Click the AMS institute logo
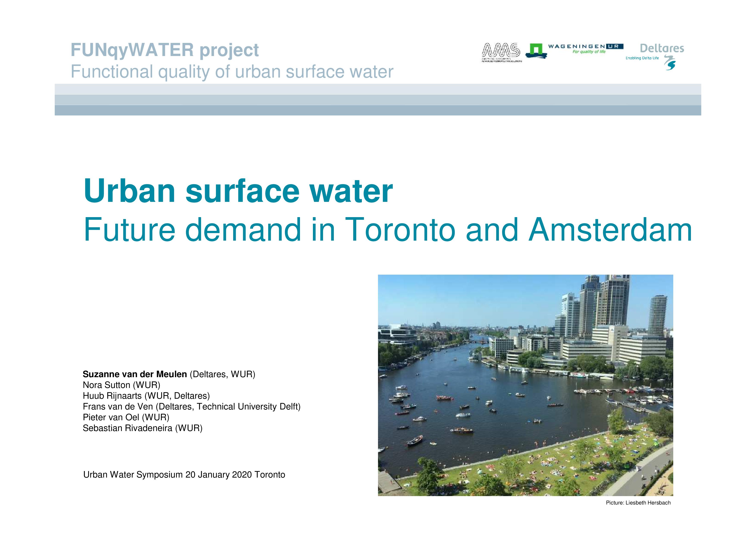The image size is (756, 534). [x=501, y=52]
